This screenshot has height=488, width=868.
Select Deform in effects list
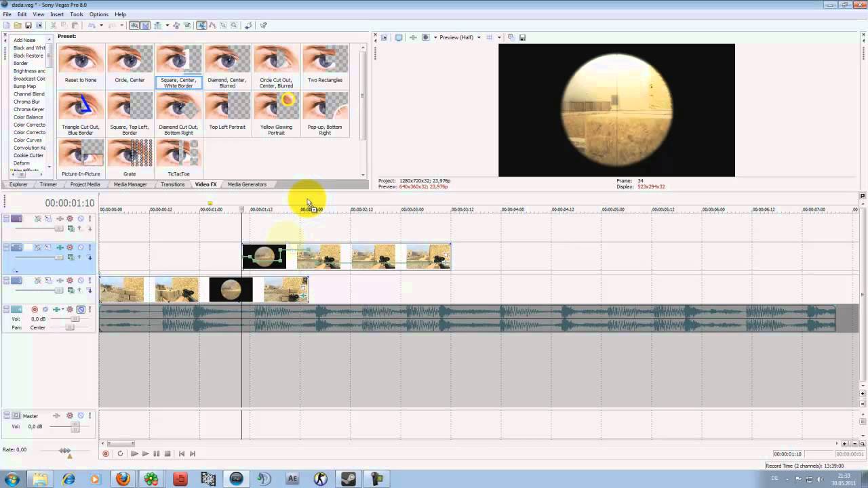22,163
